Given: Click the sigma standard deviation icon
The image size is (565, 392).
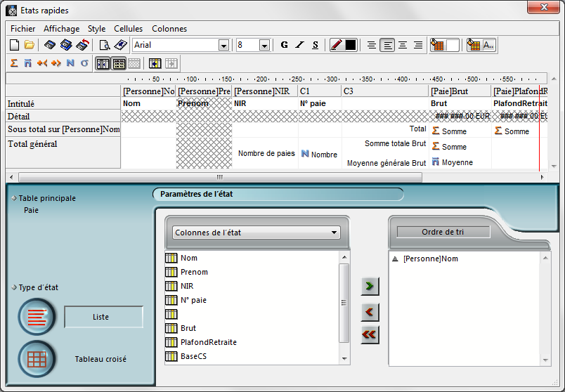Looking at the screenshot, I should [84, 63].
